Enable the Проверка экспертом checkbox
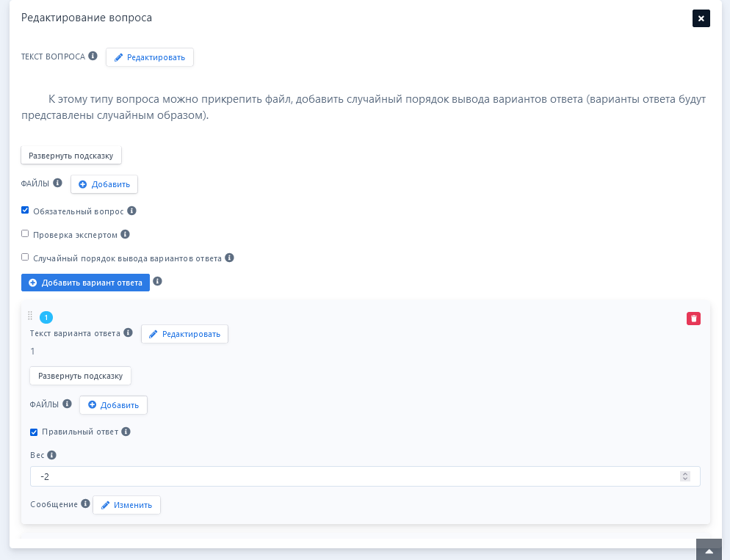The width and height of the screenshot is (730, 560). point(25,233)
